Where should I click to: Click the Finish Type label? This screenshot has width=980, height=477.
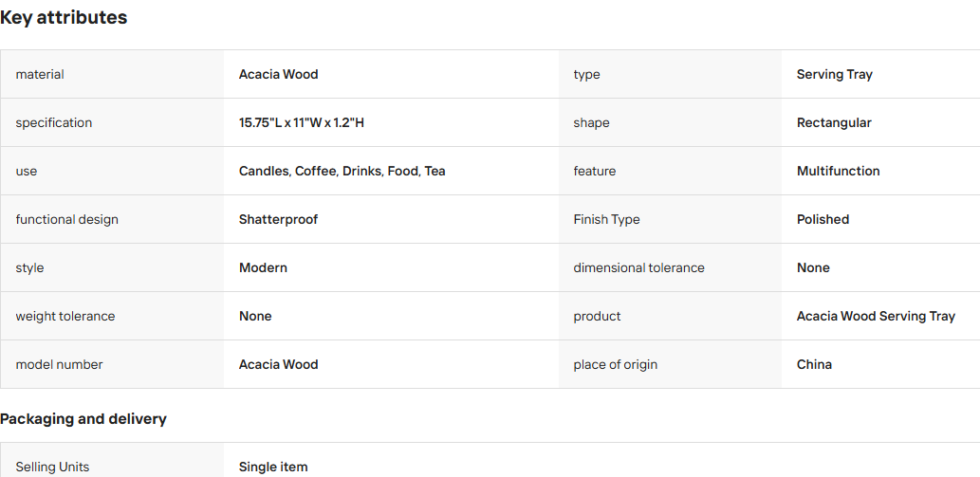point(607,220)
